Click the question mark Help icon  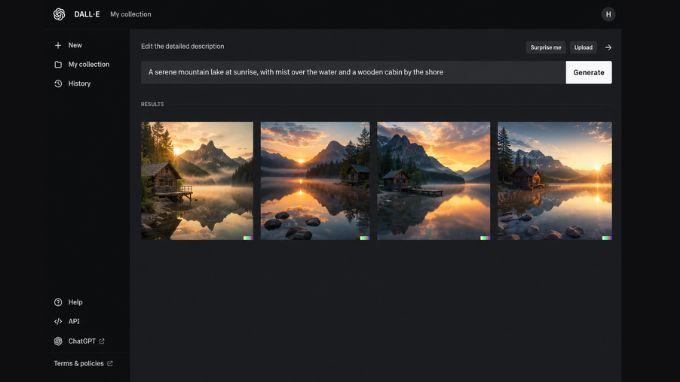click(x=58, y=302)
